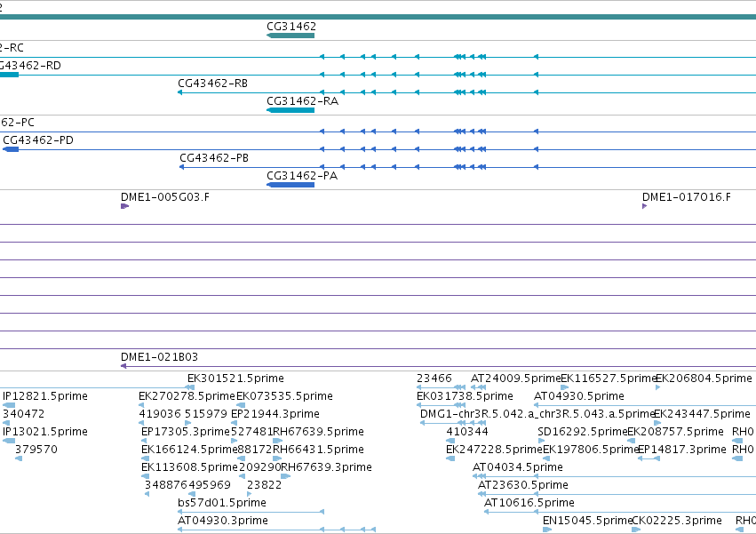Select the 410344 feature label
756x534 pixels.
point(467,432)
